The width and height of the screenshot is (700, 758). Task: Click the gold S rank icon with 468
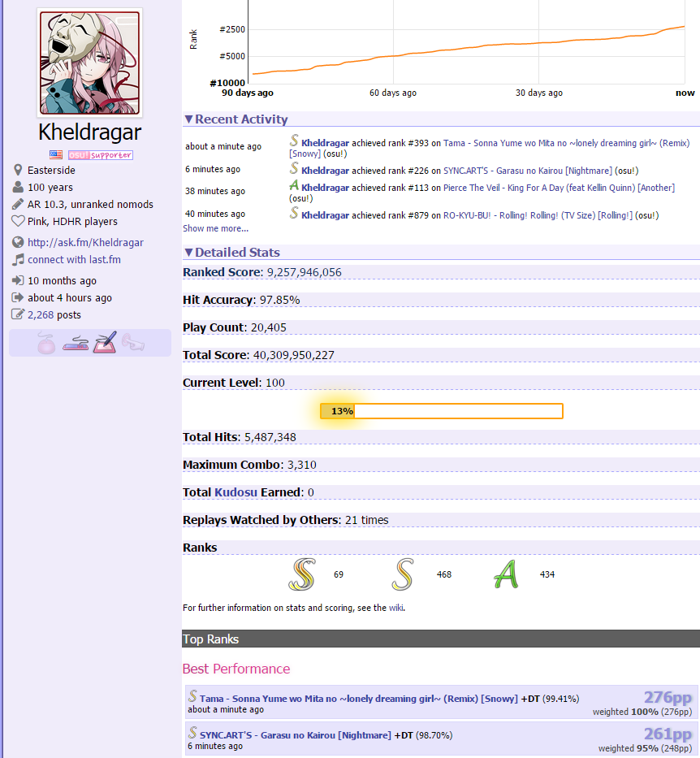[403, 574]
